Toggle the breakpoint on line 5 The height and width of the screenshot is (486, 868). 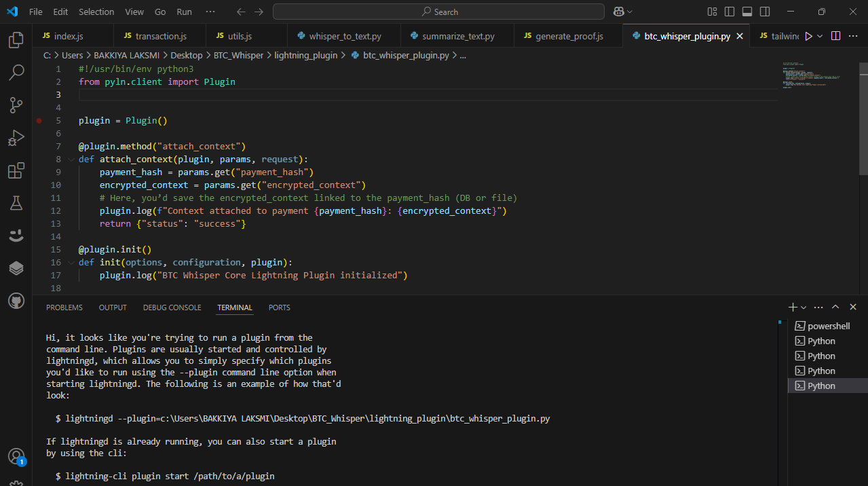coord(39,121)
